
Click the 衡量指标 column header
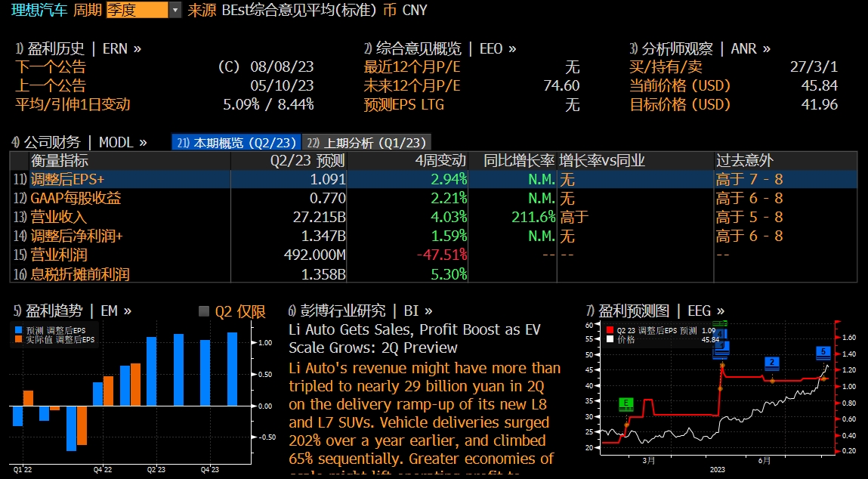coord(59,161)
